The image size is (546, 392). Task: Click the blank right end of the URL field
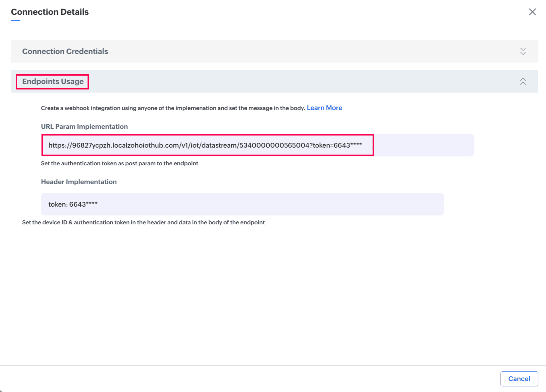click(x=424, y=145)
